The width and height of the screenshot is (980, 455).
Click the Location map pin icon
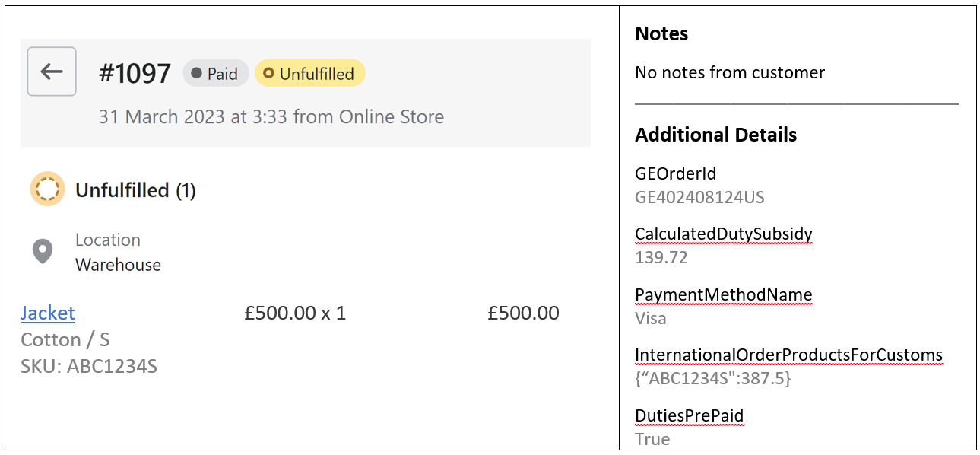click(43, 252)
